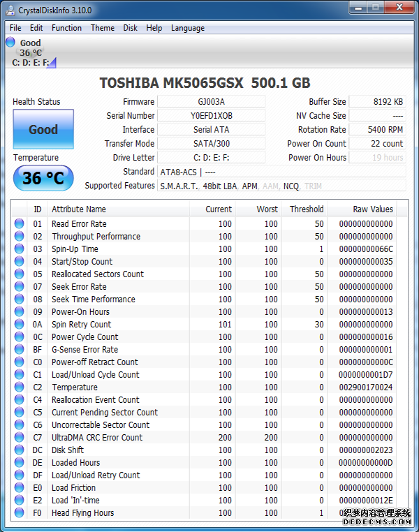Click the Raw Values column header

tap(362, 209)
